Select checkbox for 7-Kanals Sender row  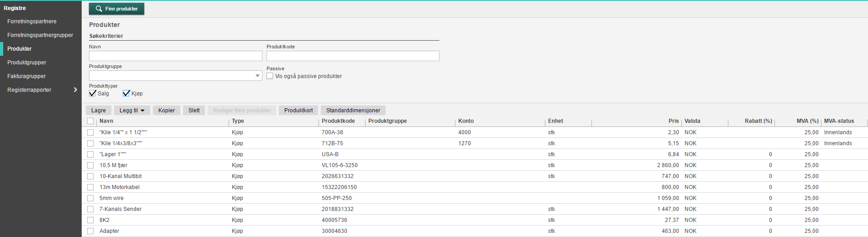coord(90,209)
